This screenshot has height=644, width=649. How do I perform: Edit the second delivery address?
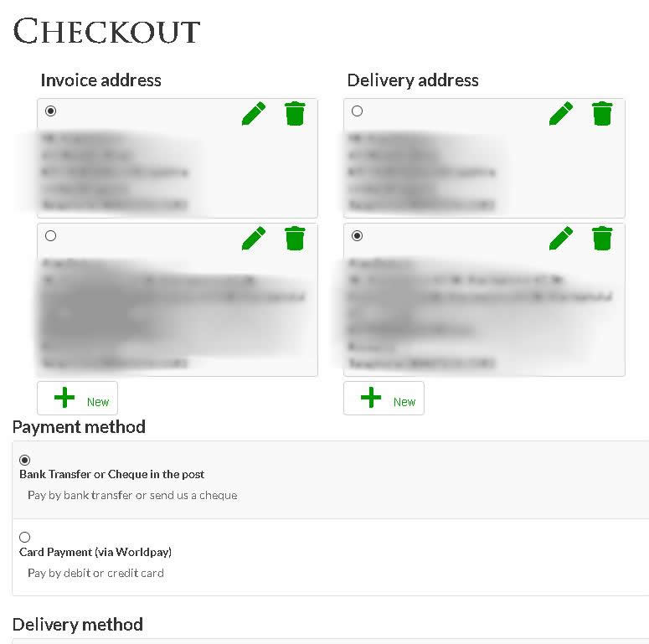point(561,238)
